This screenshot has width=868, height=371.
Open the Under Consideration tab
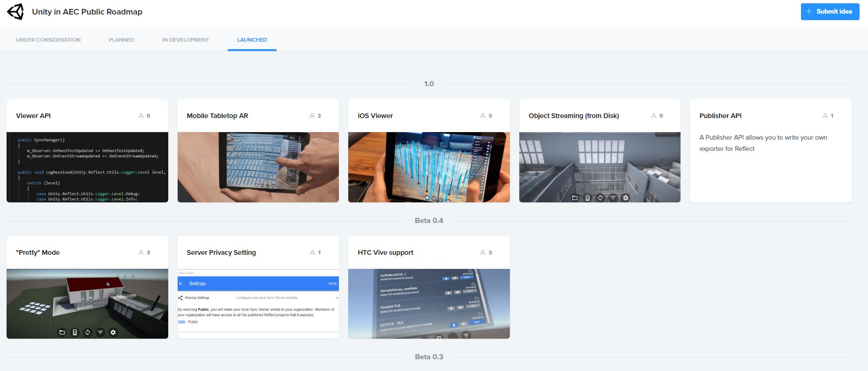[48, 40]
